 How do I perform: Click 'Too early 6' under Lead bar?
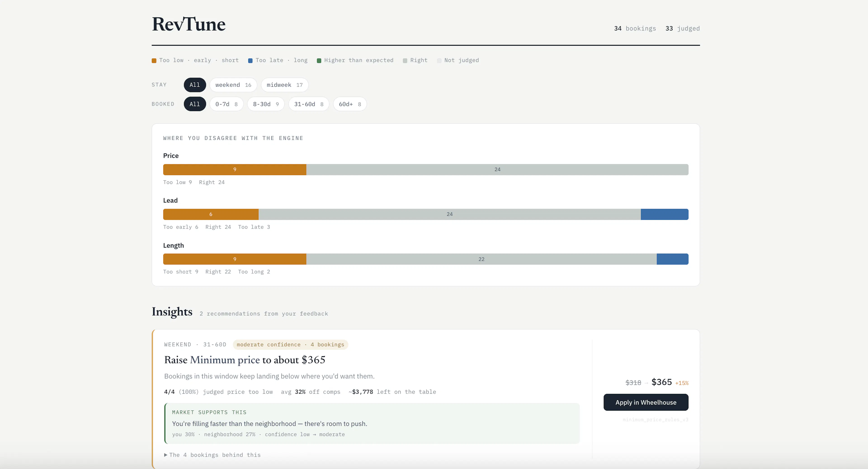pos(181,227)
